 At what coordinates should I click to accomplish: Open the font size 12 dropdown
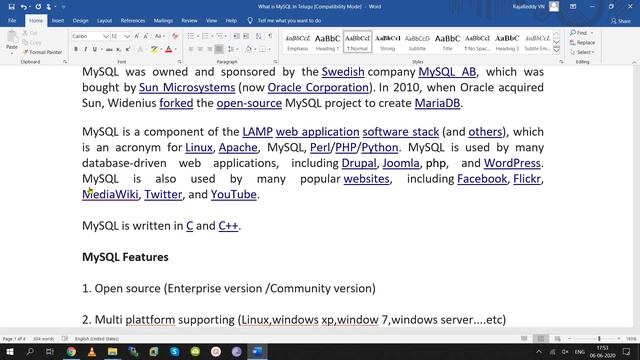point(127,36)
